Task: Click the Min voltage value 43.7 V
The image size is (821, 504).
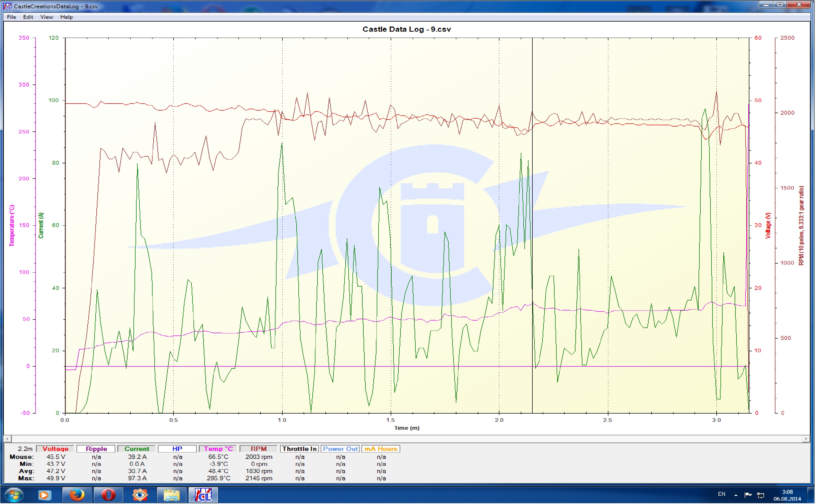Action: coord(56,464)
